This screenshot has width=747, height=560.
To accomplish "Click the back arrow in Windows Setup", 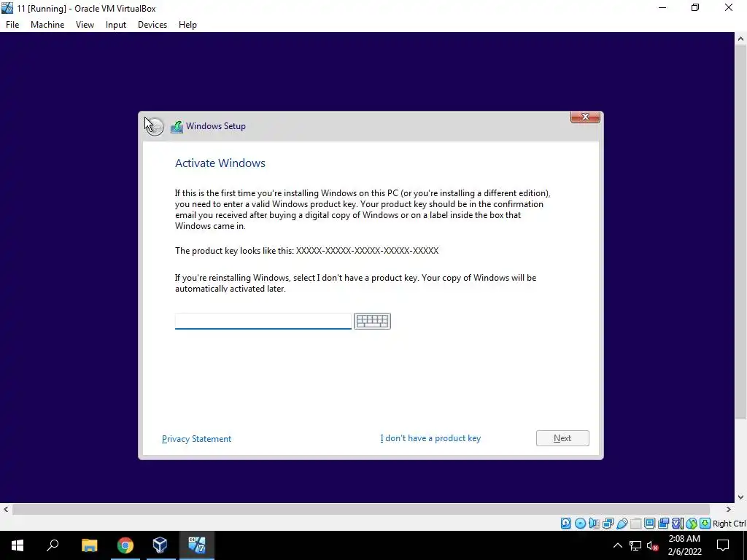I will [155, 126].
